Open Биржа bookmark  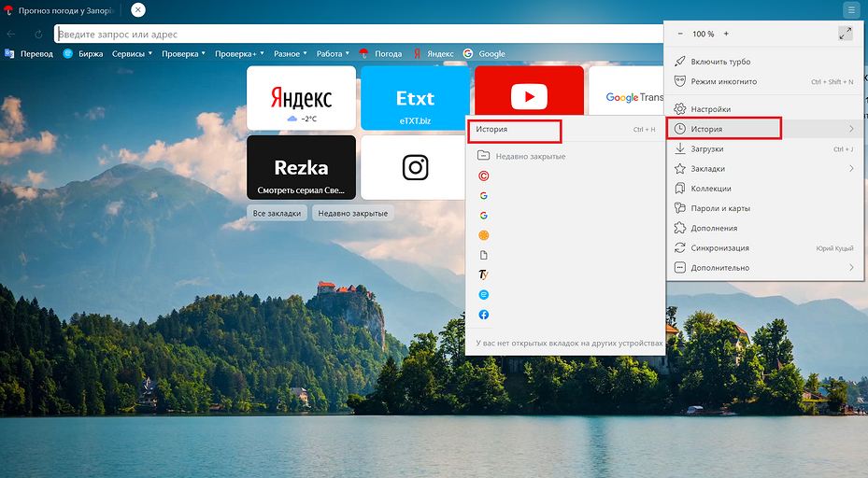coord(83,53)
